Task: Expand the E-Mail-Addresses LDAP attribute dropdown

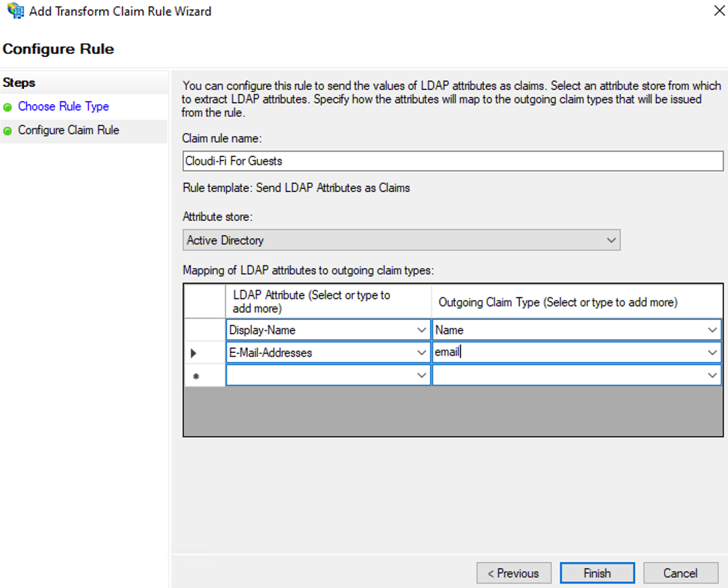Action: (x=421, y=353)
